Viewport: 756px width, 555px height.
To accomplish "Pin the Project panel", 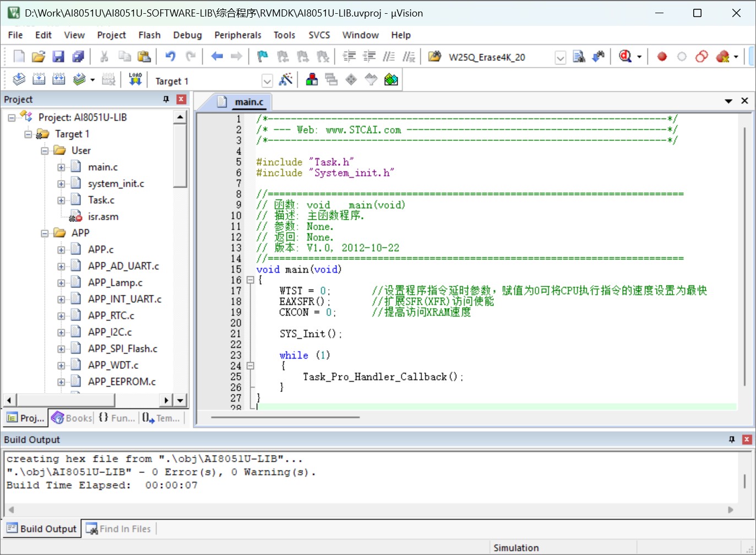I will tap(166, 99).
